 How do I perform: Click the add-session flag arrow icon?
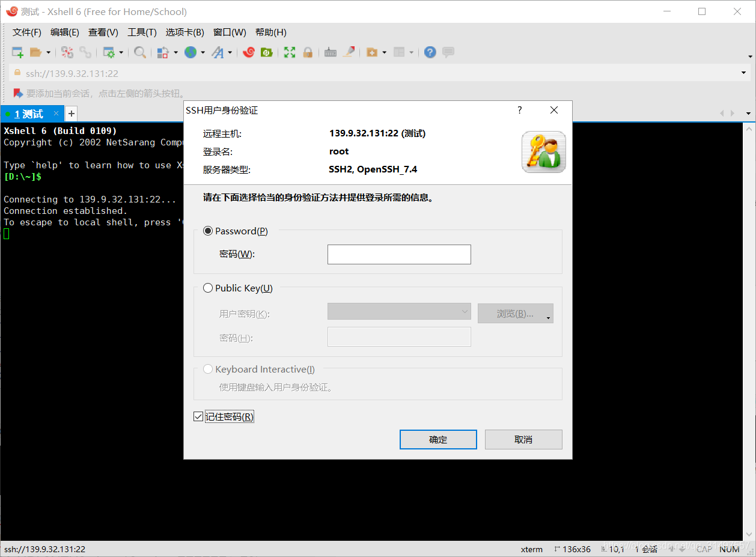[18, 93]
